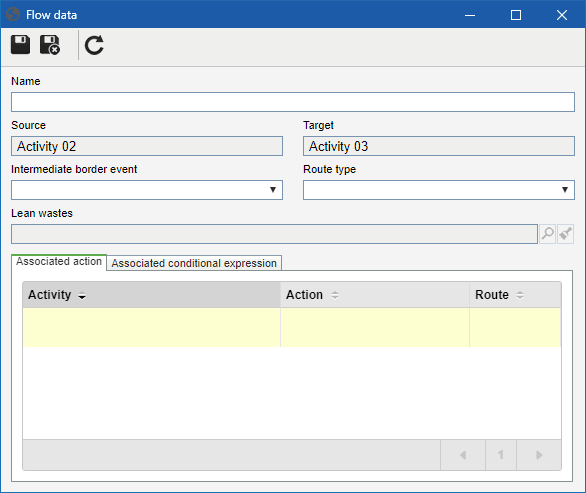This screenshot has height=493, width=586.
Task: Go to the previous table page
Action: coord(463,455)
